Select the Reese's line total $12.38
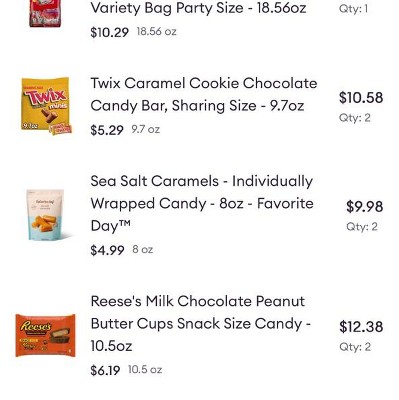 coord(361,326)
